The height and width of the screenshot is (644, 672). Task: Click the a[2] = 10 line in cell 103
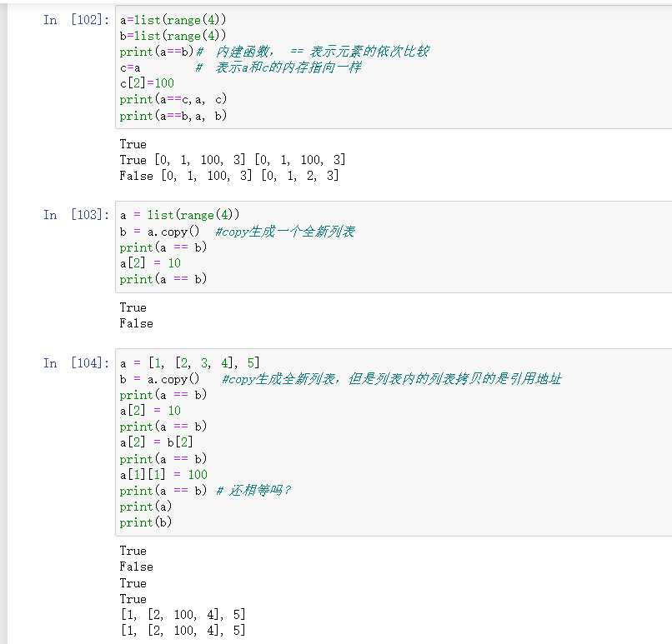150,263
